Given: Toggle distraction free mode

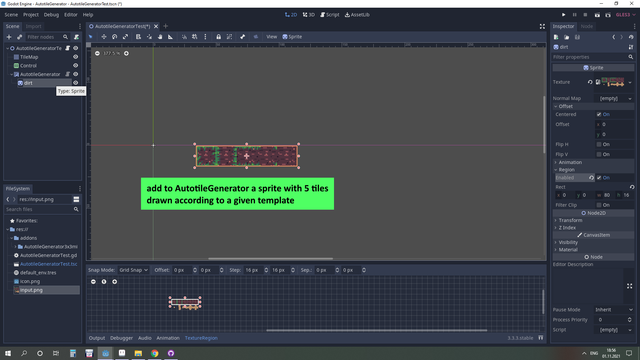Looking at the screenshot, I should (542, 26).
